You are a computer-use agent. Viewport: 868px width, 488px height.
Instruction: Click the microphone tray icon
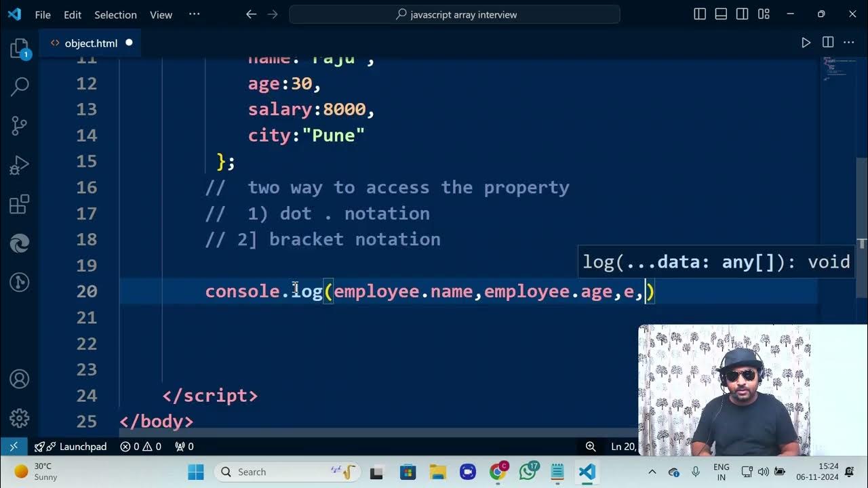click(696, 472)
